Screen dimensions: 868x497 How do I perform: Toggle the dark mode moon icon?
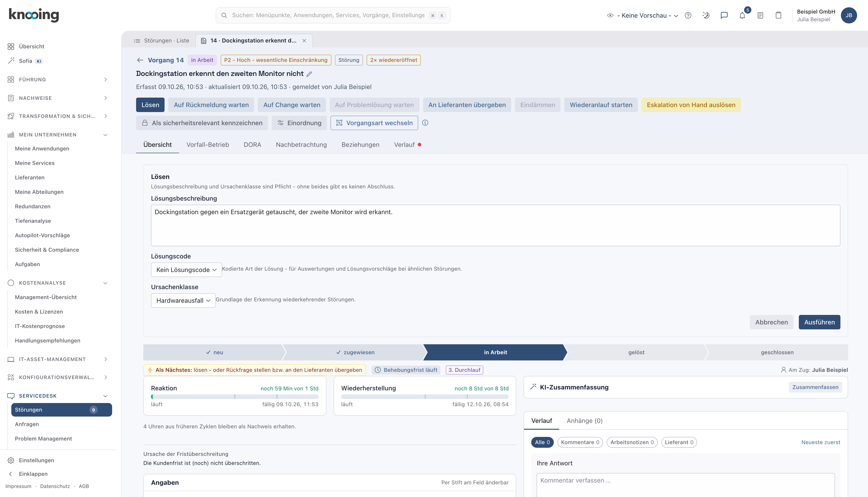tap(706, 15)
